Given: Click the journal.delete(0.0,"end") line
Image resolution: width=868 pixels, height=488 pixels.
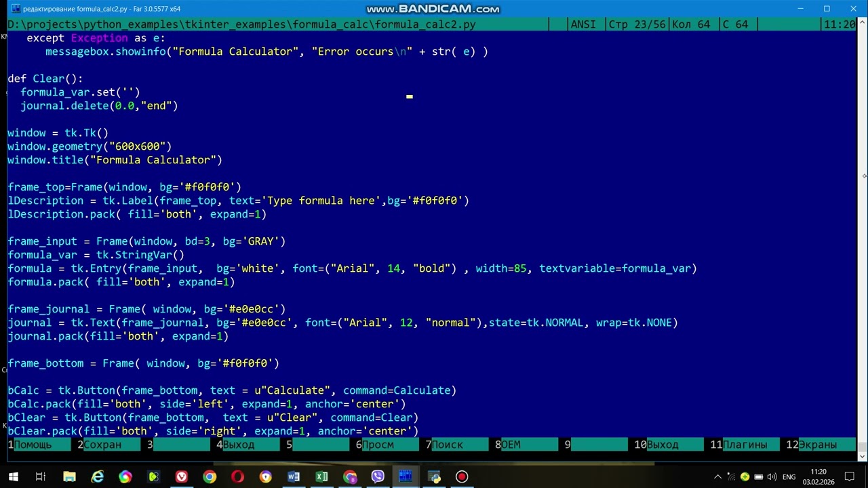Looking at the screenshot, I should [x=99, y=106].
